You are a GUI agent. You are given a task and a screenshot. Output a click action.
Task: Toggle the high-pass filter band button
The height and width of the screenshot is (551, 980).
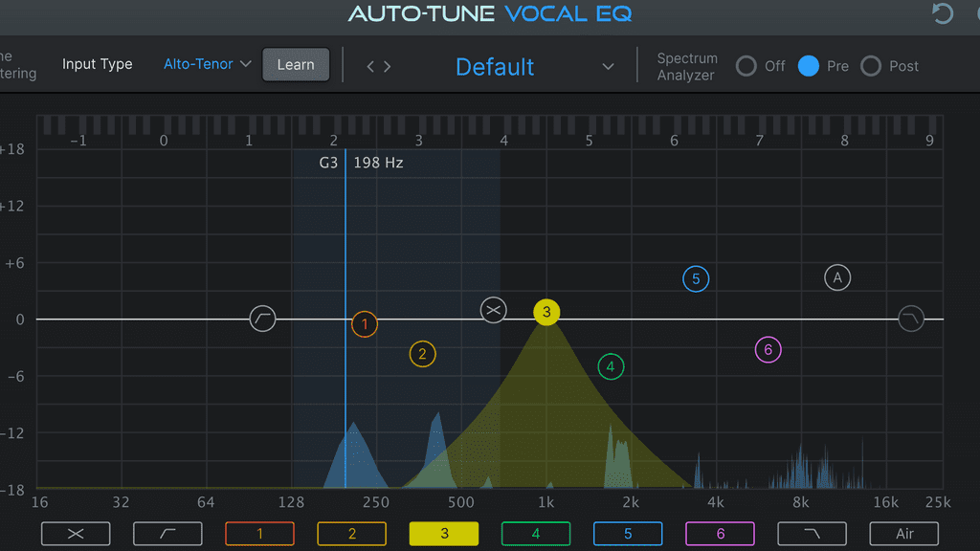click(x=167, y=534)
